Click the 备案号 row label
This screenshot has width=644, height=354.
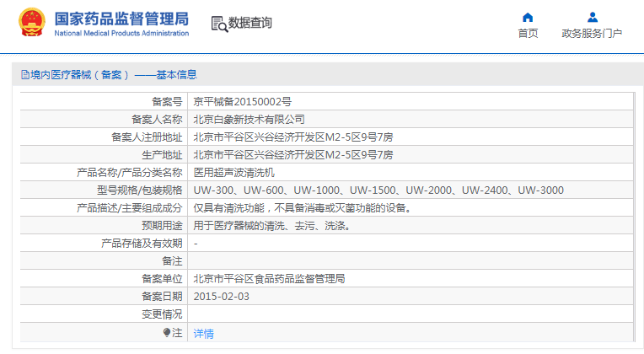[x=167, y=101]
